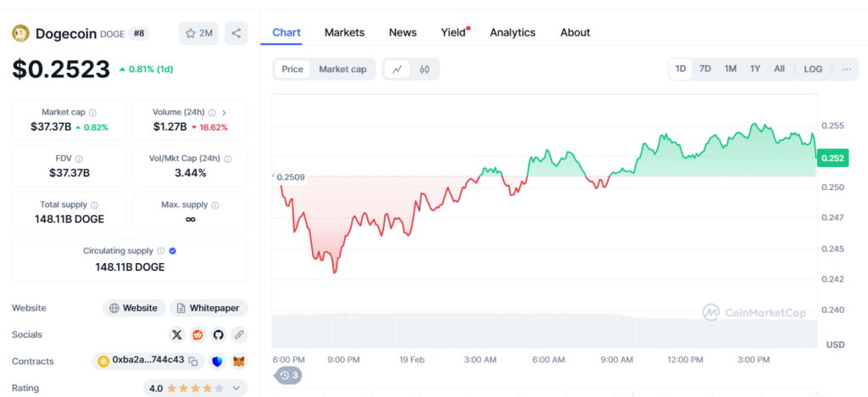Viewport: 868px width, 397px height.
Task: Open the Website link button
Action: coord(135,309)
